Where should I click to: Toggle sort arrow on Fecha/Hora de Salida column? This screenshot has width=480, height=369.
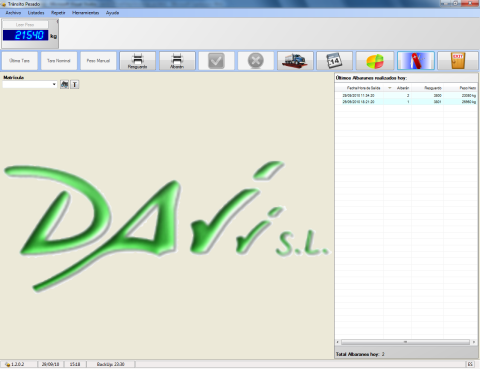(389, 88)
